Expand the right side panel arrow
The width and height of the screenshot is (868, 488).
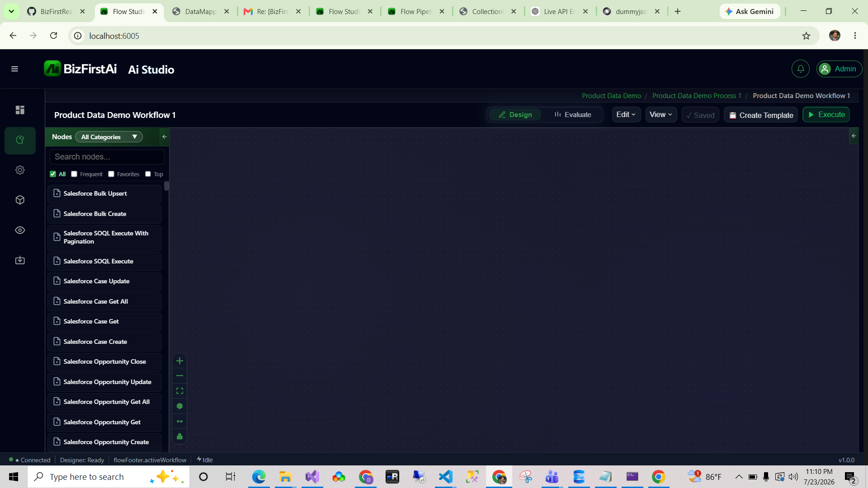point(854,136)
